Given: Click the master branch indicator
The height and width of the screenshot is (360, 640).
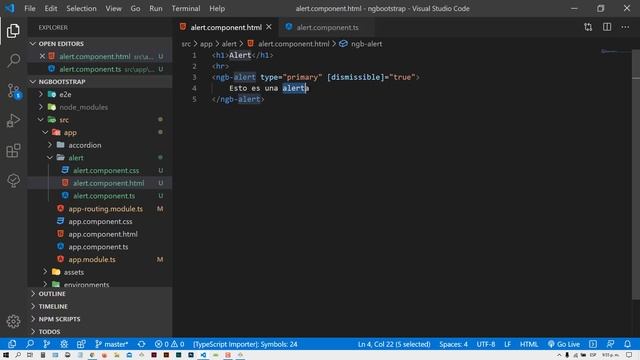Looking at the screenshot, I should (111, 344).
